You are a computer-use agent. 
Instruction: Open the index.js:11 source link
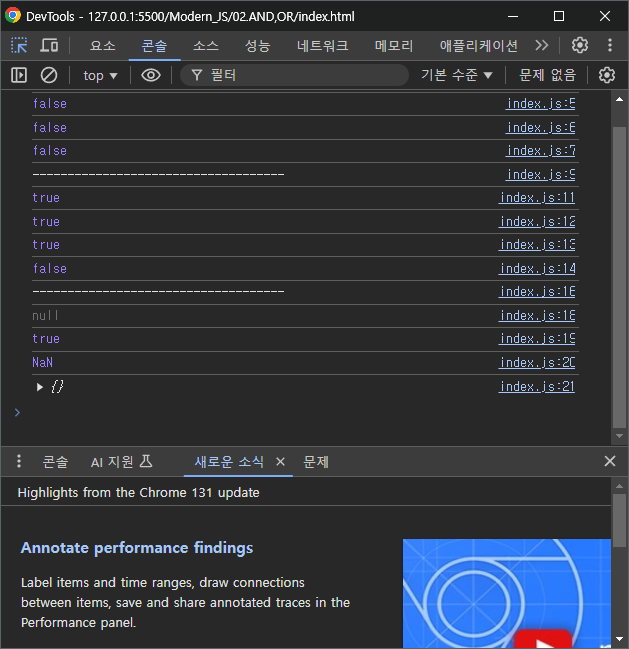[537, 198]
